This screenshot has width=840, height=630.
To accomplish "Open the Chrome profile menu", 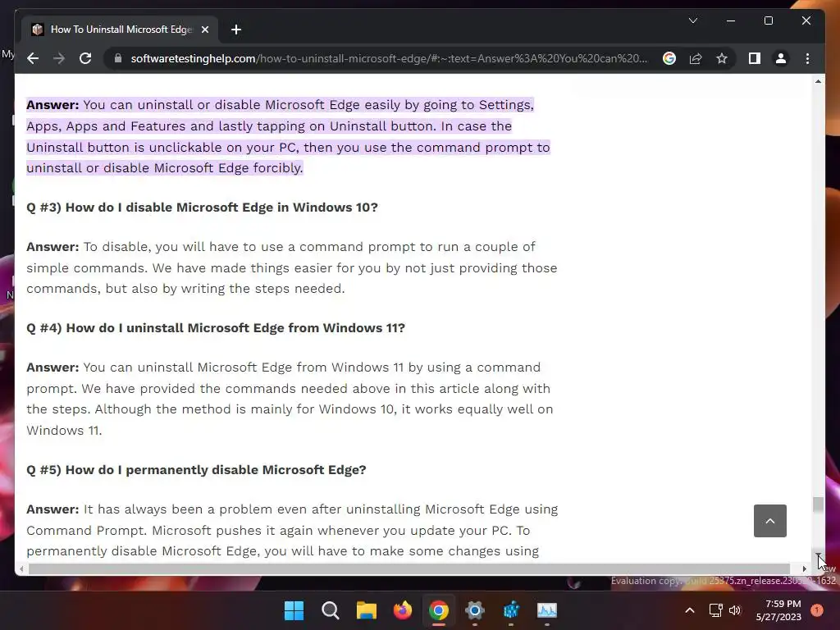I will pyautogui.click(x=781, y=58).
